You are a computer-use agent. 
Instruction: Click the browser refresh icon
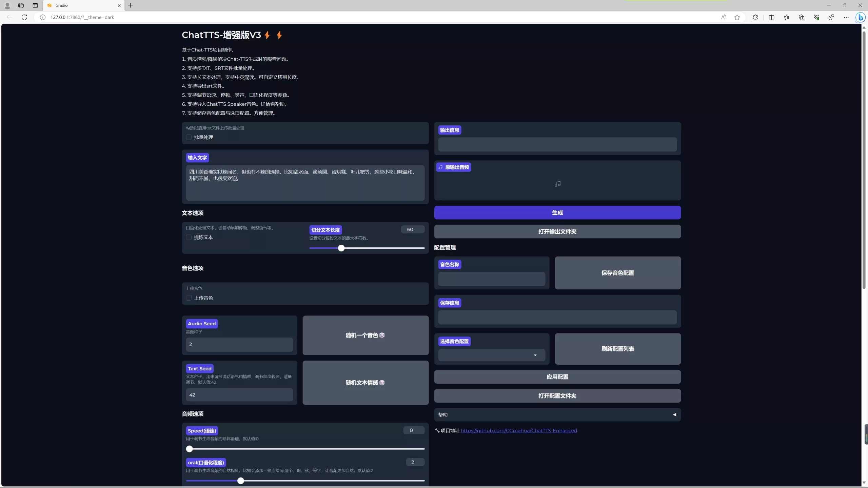pyautogui.click(x=24, y=17)
